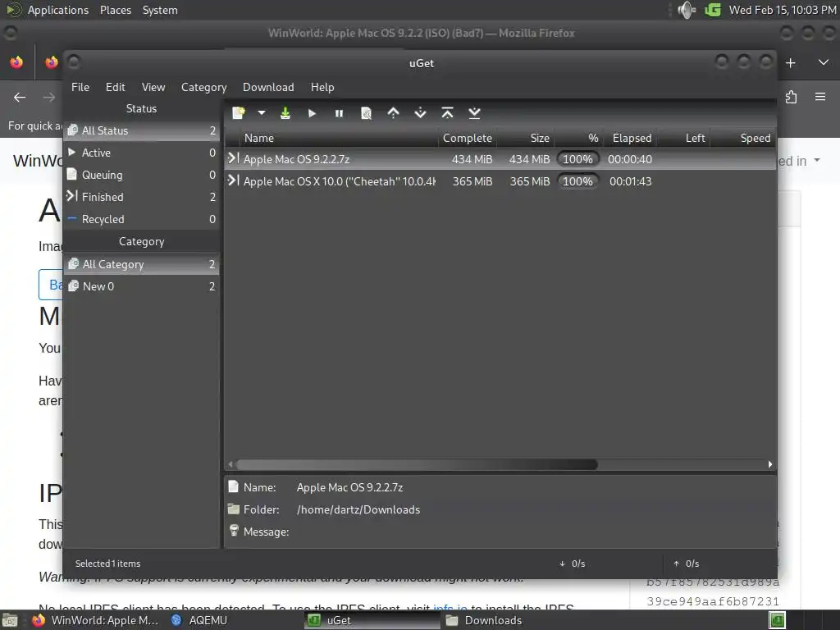This screenshot has height=630, width=840.
Task: Click the folder path /home/dartz/Downloads
Action: [358, 509]
